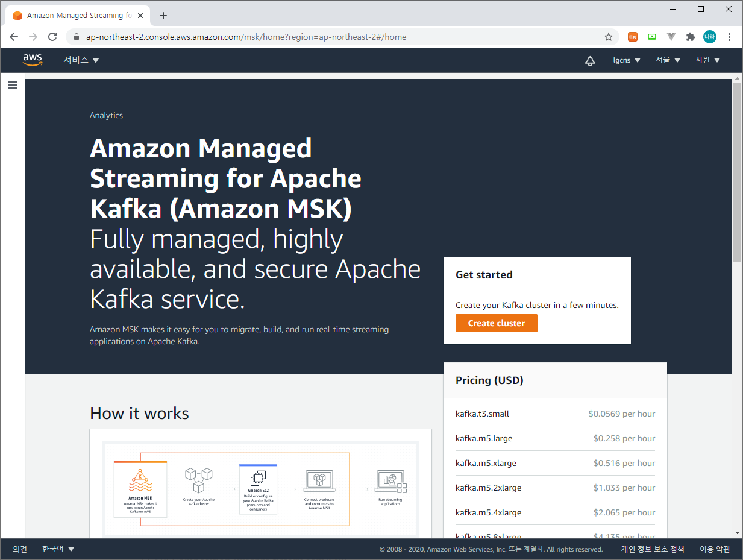Select the Amazon Managed Streaming browser tab
Viewport: 743px width, 560px height.
point(78,16)
